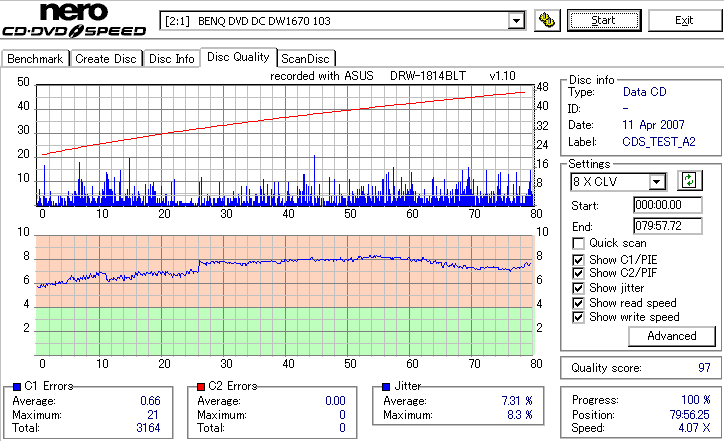Image resolution: width=724 pixels, height=441 pixels.
Task: Click the Progress value 100 %
Action: (696, 399)
